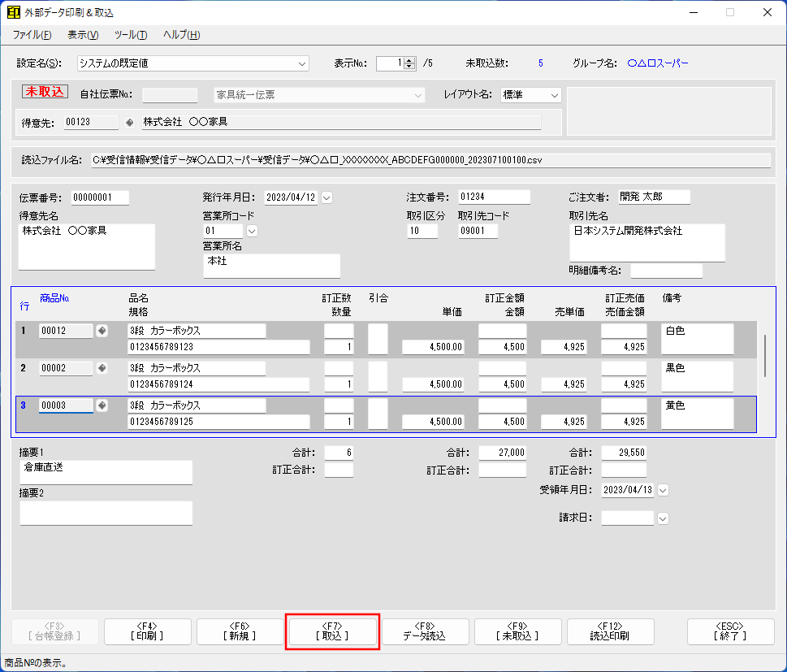787x672 pixels.
Task: Click the 注文番号 field 01234
Action: click(494, 197)
